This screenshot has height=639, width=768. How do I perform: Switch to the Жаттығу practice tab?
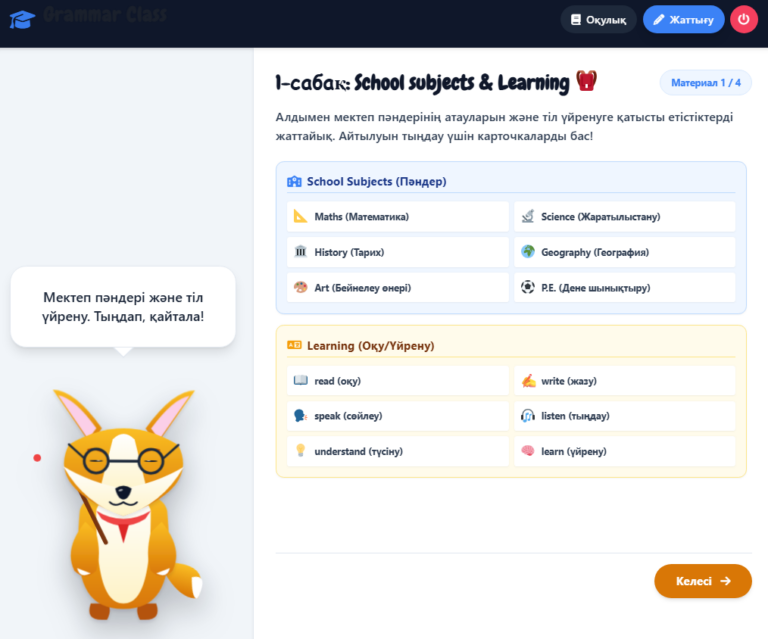coord(683,20)
